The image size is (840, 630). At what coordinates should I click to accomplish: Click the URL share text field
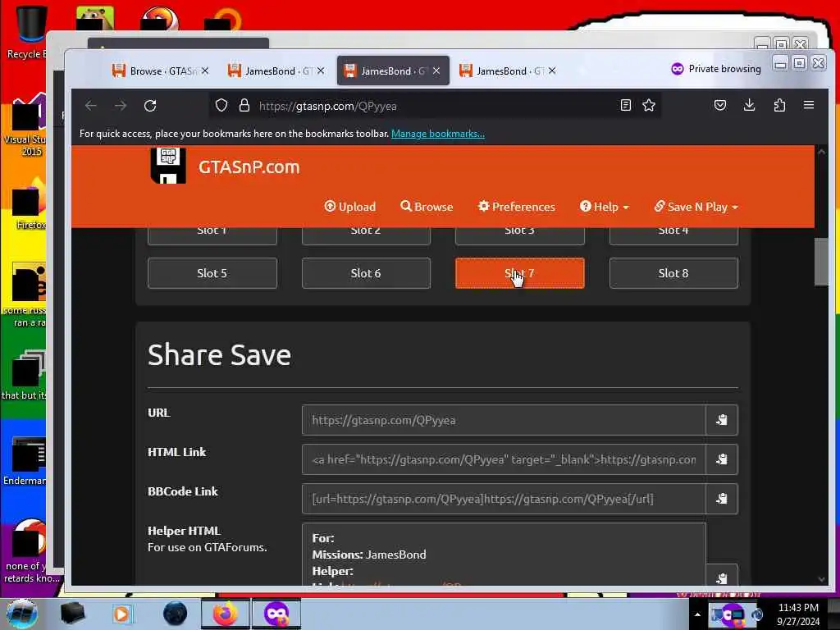click(504, 419)
